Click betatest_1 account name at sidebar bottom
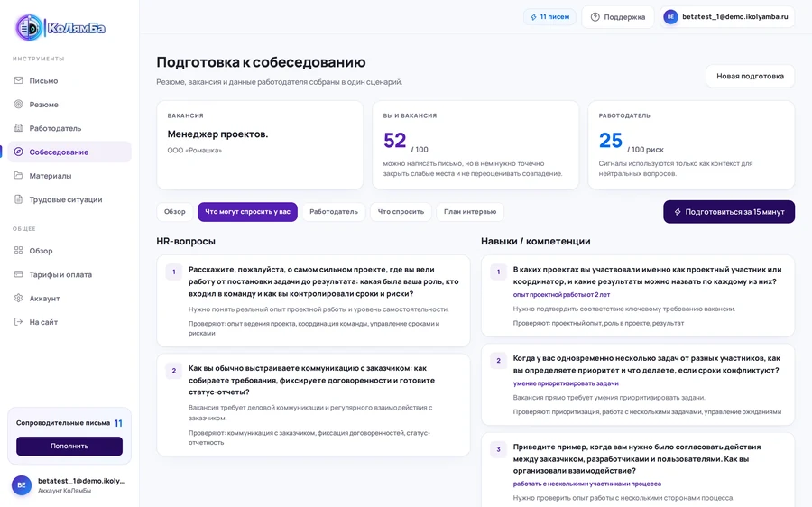This screenshot has width=812, height=507. 81,481
